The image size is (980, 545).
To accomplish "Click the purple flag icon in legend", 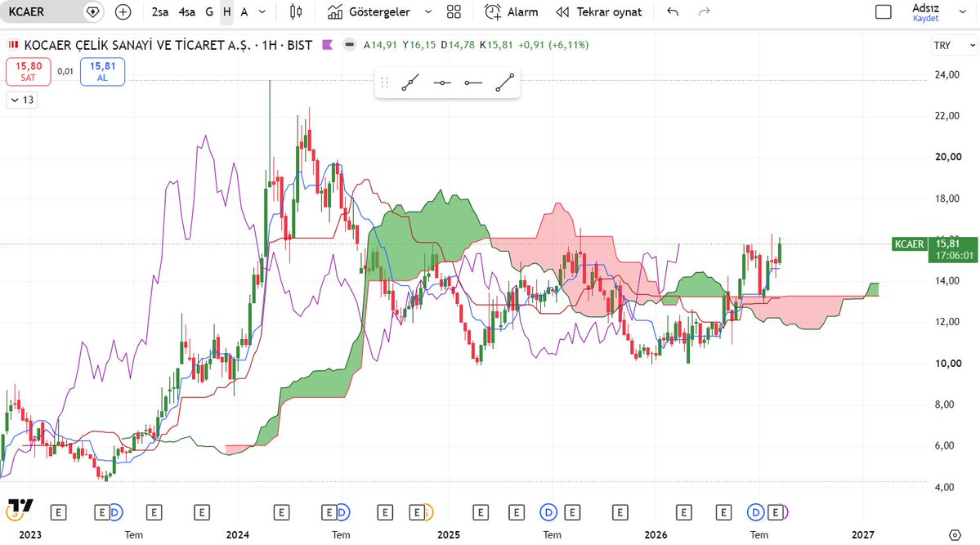I will click(327, 45).
